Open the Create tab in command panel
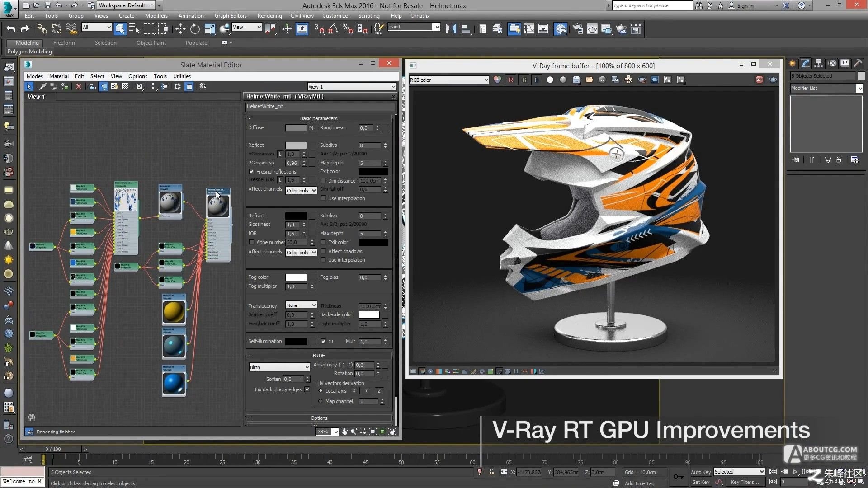Screen dimensions: 868x488 coord(792,63)
